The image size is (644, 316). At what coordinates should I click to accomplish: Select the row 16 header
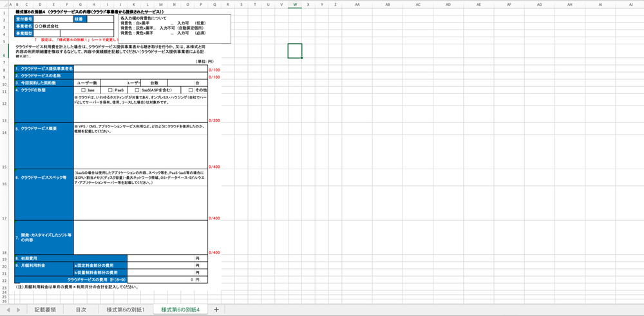point(3,184)
